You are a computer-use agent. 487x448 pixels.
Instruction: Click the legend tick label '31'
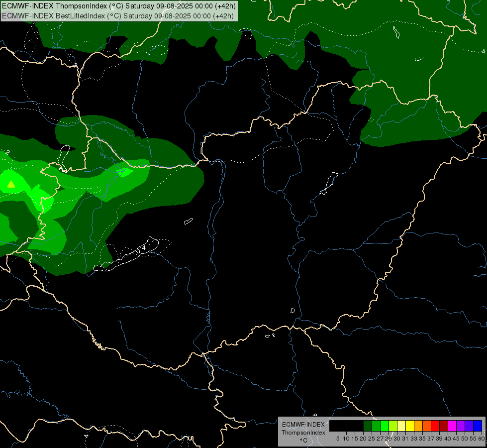[405, 439]
